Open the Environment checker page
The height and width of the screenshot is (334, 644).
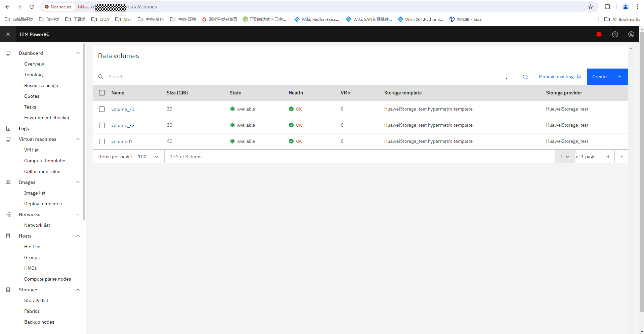click(x=47, y=118)
